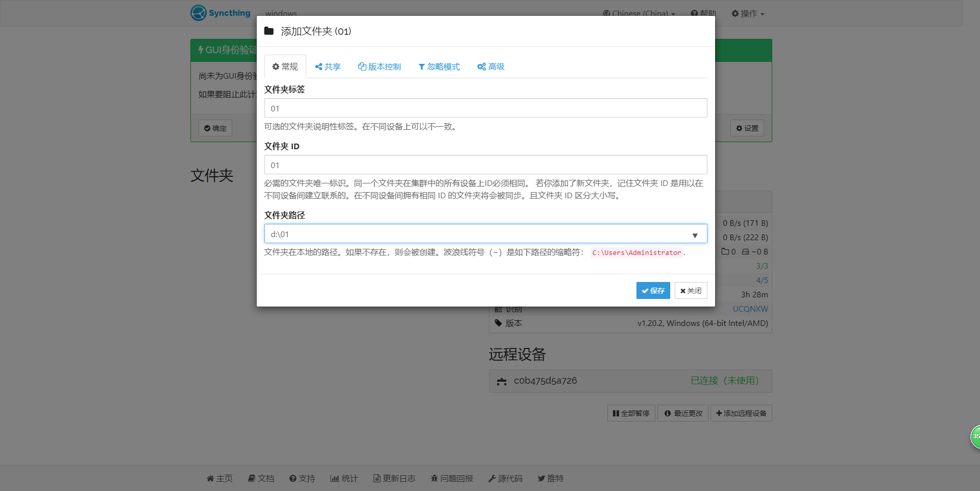Image resolution: width=980 pixels, height=491 pixels.
Task: Open the 统计 footer link
Action: pyautogui.click(x=344, y=478)
